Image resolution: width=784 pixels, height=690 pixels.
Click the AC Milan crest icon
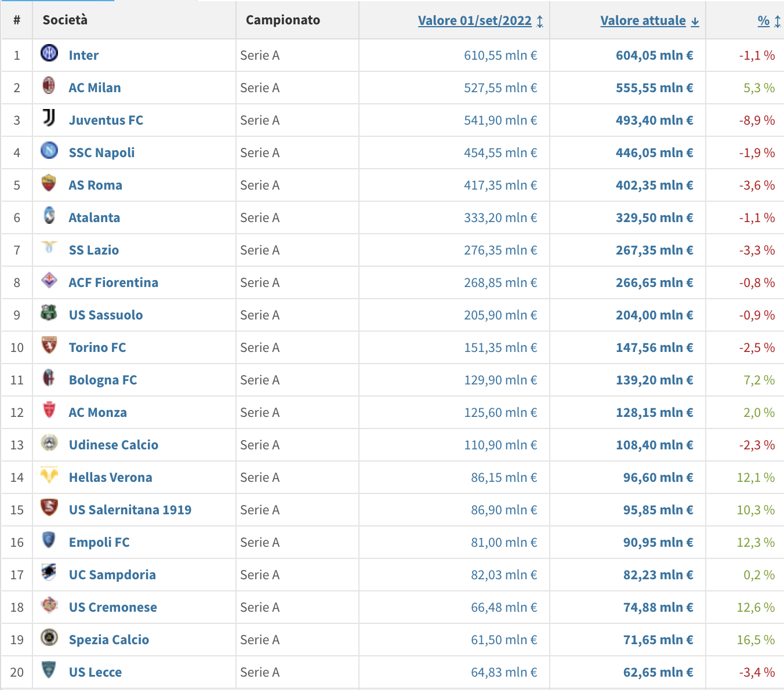coord(49,85)
